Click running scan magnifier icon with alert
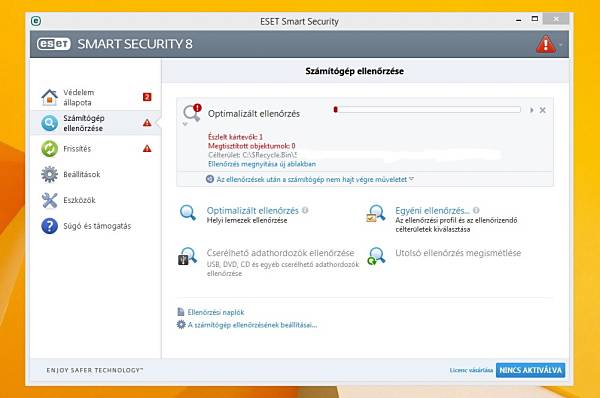600x398 pixels. 192,113
